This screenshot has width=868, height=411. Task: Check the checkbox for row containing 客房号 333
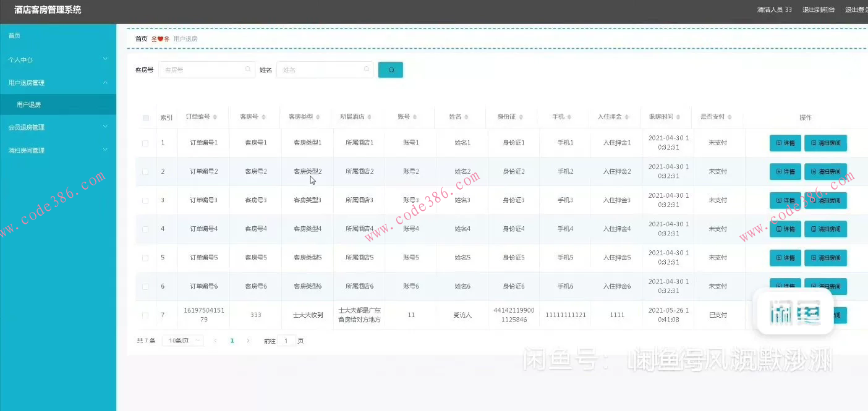coord(146,315)
